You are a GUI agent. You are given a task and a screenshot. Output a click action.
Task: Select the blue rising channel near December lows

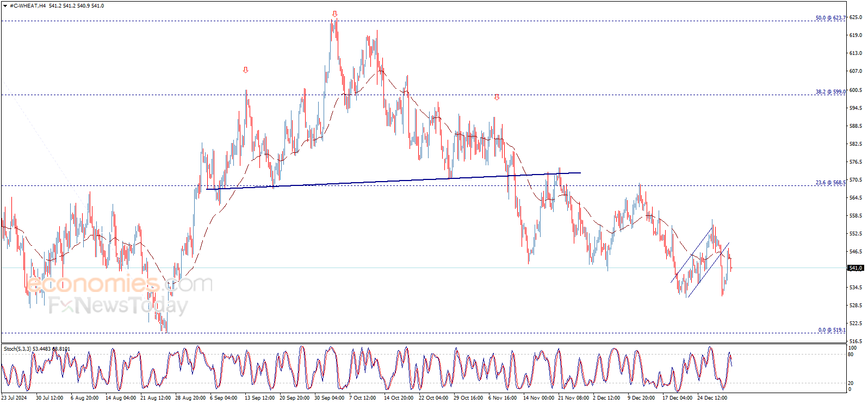700,263
